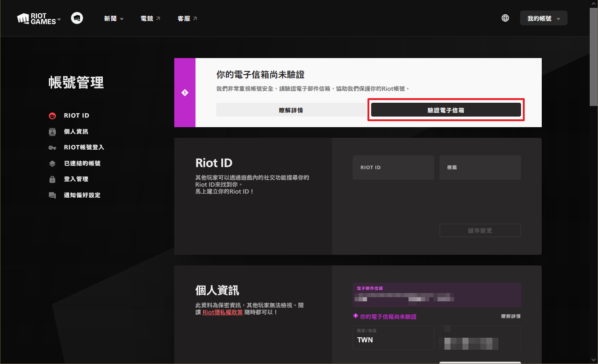The image size is (598, 364).
Task: Click the chat icon beside 通知偏好設定
Action: pos(53,195)
